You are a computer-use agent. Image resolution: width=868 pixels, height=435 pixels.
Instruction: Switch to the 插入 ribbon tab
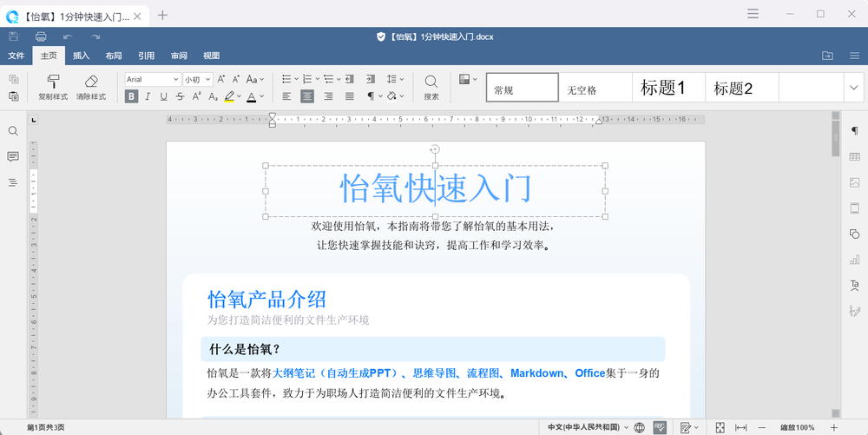tap(81, 56)
